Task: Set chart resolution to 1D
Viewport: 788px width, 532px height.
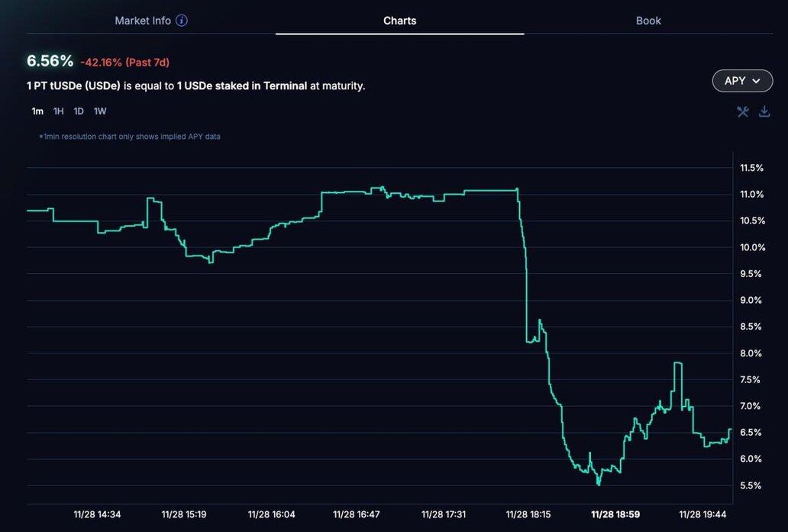Action: point(79,111)
